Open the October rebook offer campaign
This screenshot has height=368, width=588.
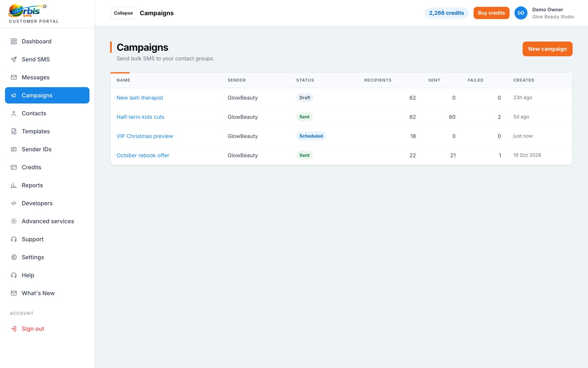[x=143, y=155]
